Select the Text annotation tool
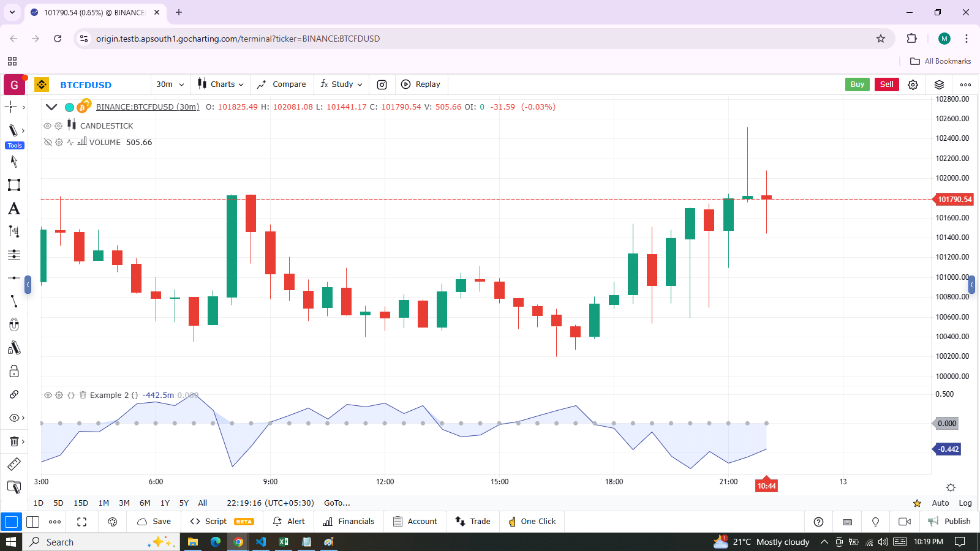 13,209
